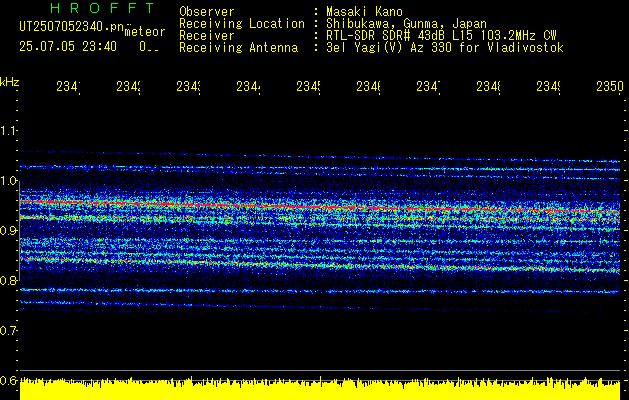Select the RTL-SDR SDR# 43dB receiver details

point(441,36)
